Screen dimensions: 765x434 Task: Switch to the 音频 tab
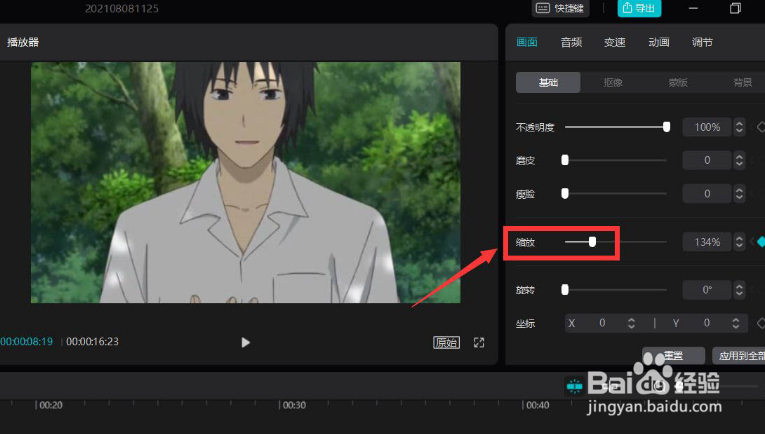(571, 42)
